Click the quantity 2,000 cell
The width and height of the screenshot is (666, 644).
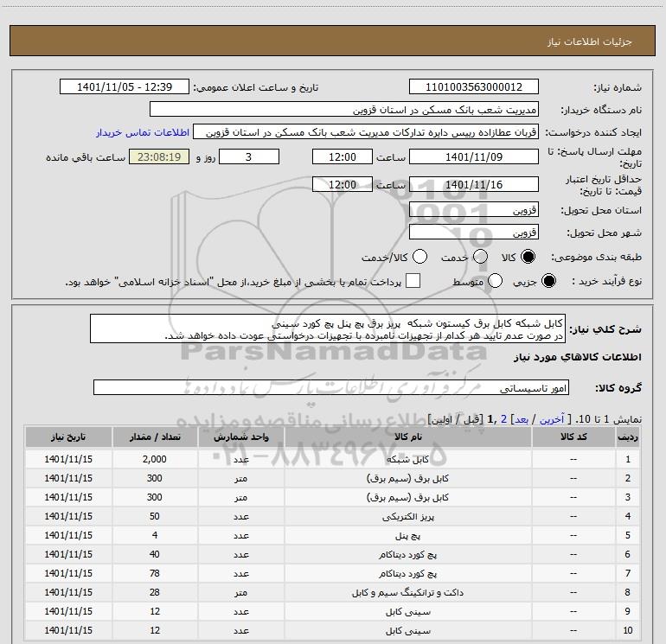click(x=155, y=459)
